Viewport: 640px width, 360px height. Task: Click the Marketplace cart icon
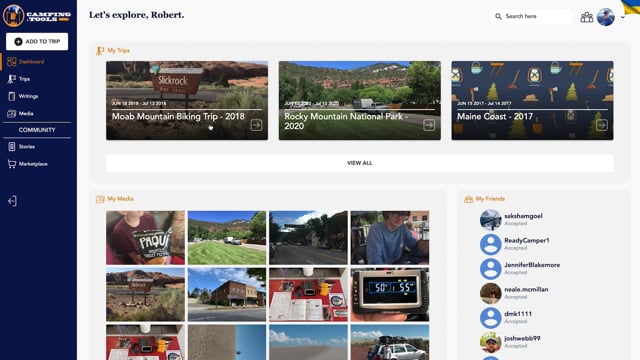(11, 164)
